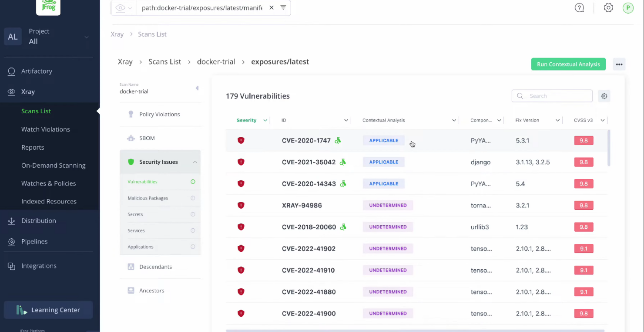Click the Descendants tab icon

131,267
